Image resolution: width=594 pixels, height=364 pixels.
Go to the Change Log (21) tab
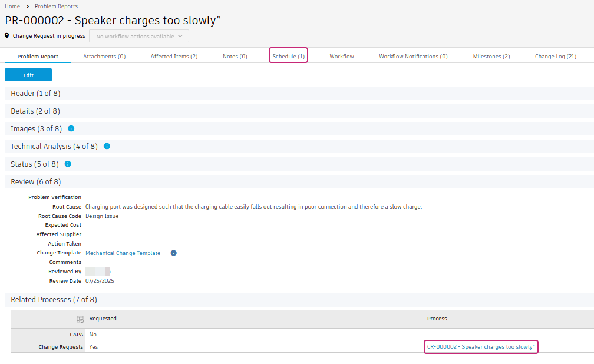[x=555, y=57]
